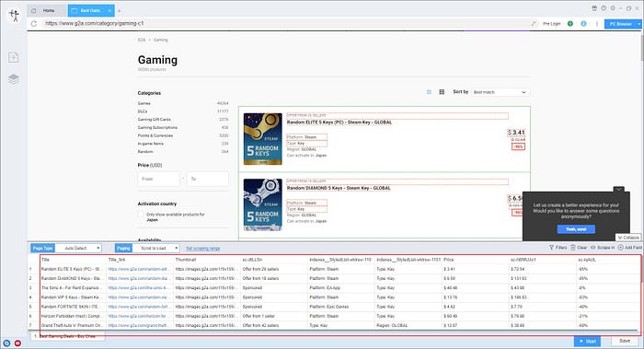Reload the page with the refresh icon
Screen dimensions: 644x349
click(34, 23)
